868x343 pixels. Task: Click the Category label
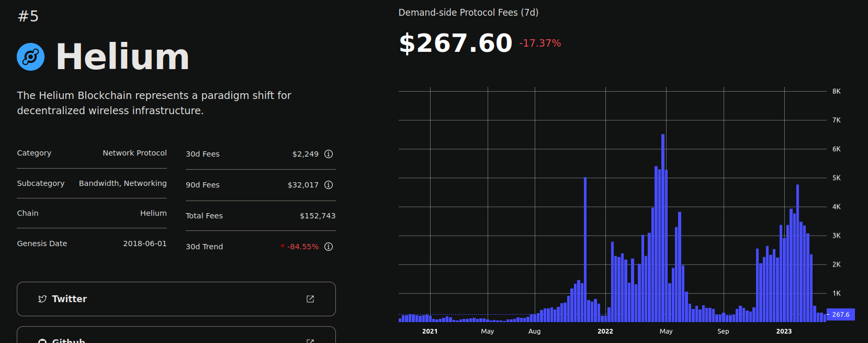tap(34, 153)
